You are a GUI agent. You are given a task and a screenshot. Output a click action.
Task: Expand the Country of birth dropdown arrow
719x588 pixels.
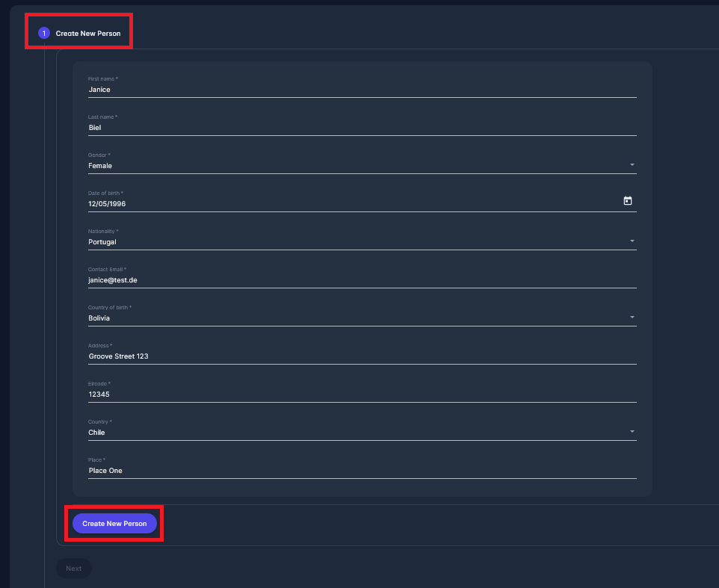pos(632,318)
